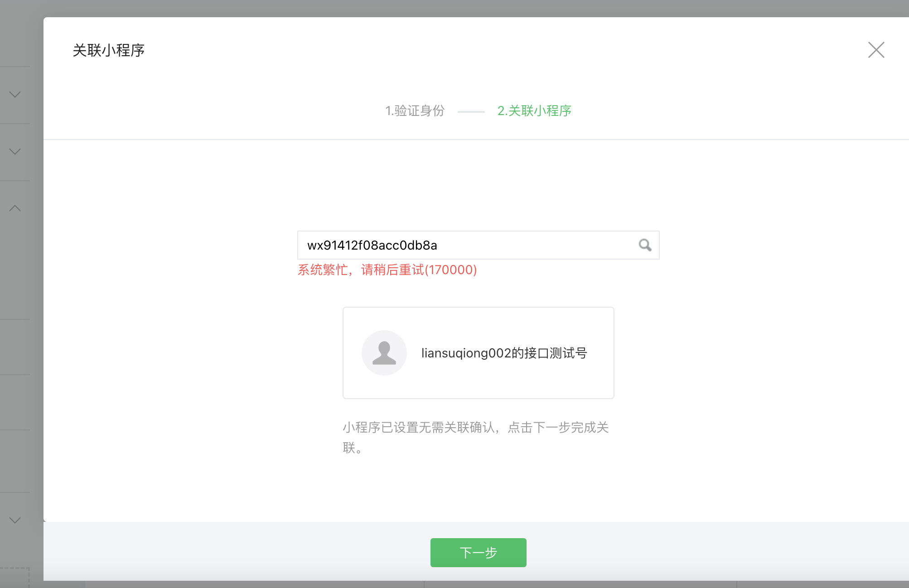The height and width of the screenshot is (588, 909).
Task: Click the magnifier search icon
Action: click(645, 245)
